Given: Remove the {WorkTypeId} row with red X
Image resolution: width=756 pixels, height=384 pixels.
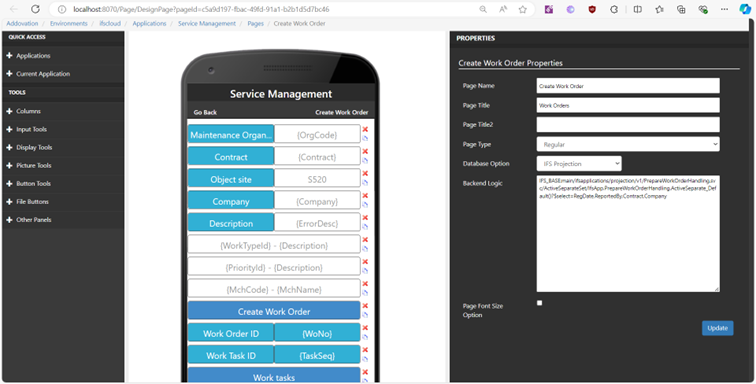Looking at the screenshot, I should click(365, 240).
